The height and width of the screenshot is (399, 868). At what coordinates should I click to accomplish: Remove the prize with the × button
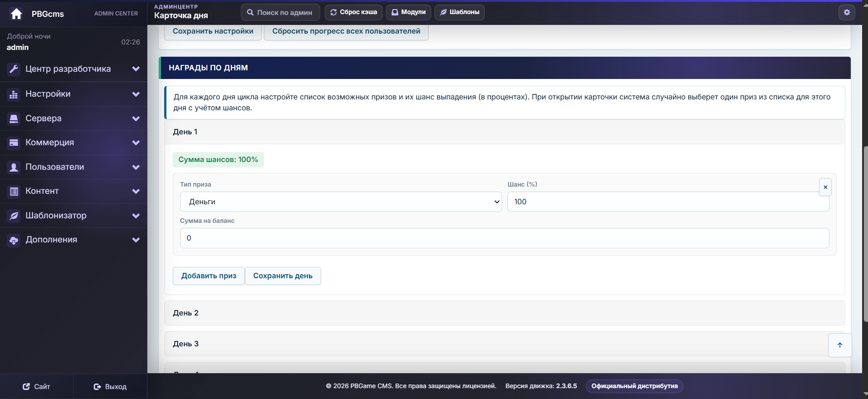(x=825, y=187)
